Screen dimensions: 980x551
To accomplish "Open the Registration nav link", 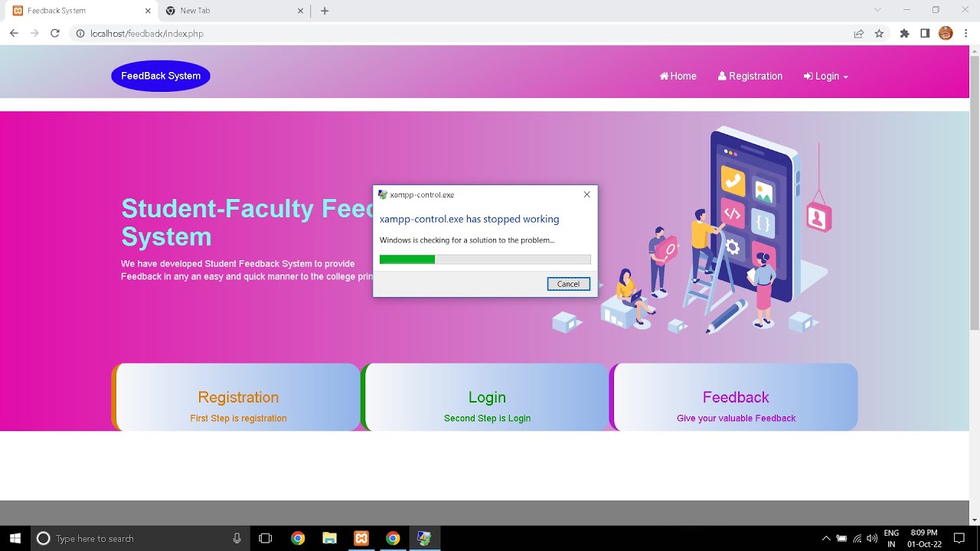I will coord(750,77).
